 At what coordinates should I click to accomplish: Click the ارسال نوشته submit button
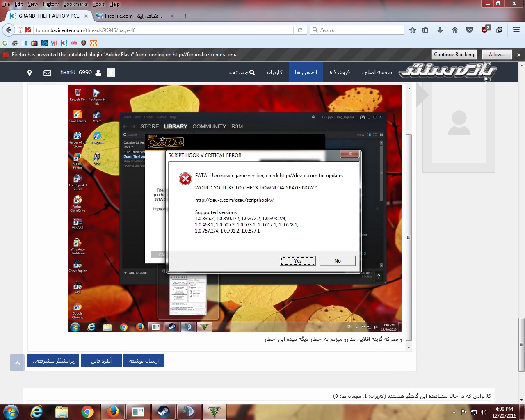pos(144,361)
